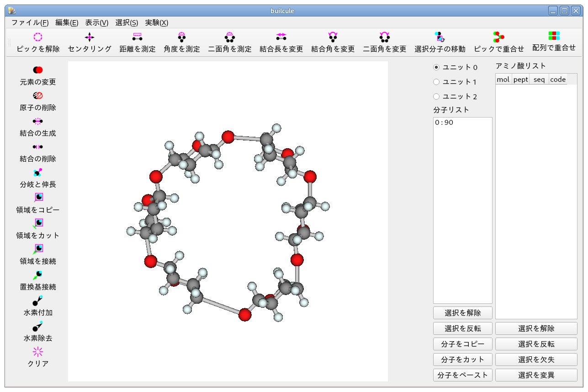
Task: Select the 結合長を変更 bond length tool
Action: point(281,38)
